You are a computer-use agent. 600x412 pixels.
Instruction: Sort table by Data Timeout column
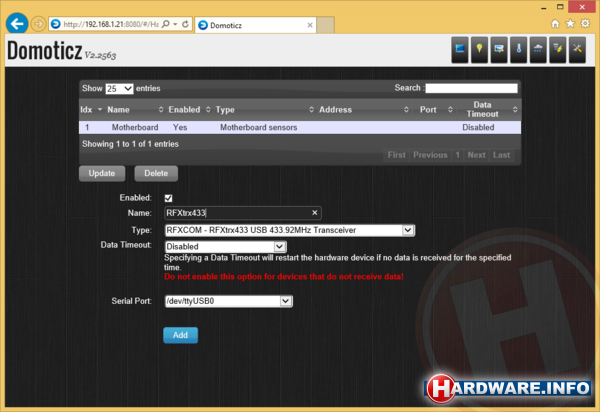(488, 110)
